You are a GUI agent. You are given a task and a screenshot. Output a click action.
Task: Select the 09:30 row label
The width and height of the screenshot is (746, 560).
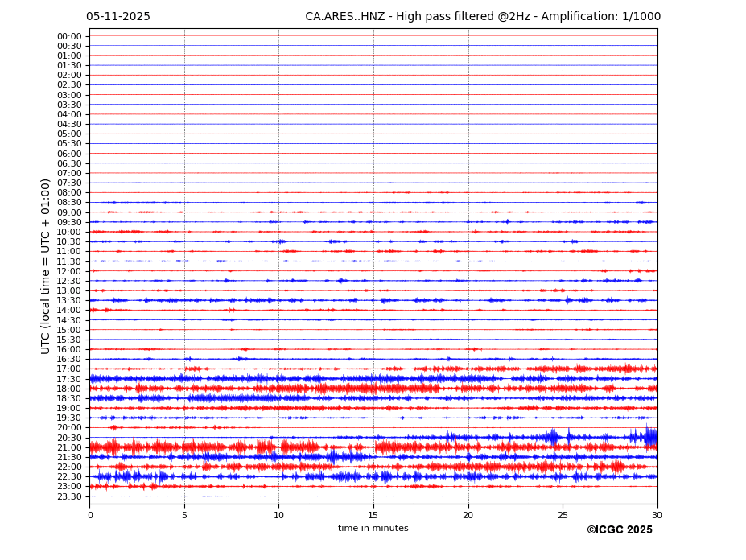69,222
